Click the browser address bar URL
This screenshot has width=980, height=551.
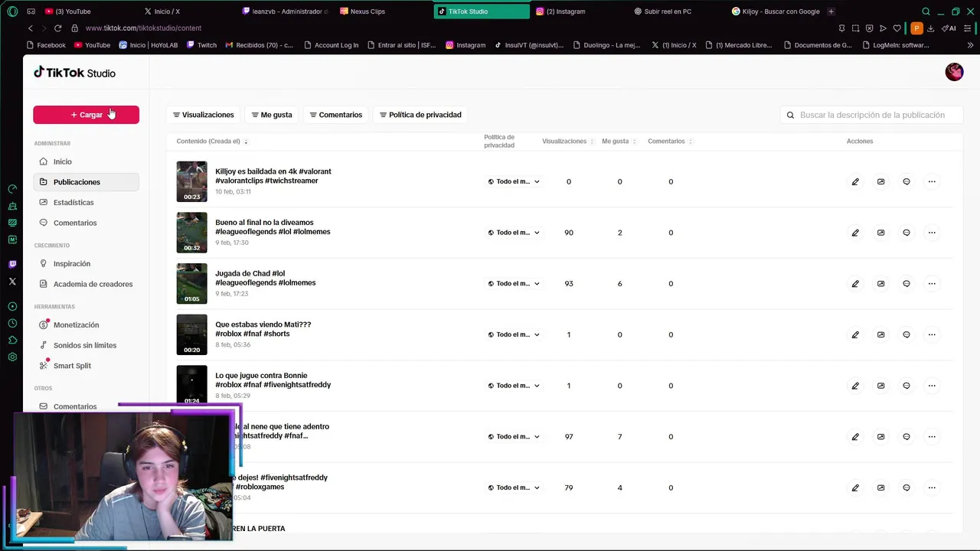click(143, 28)
